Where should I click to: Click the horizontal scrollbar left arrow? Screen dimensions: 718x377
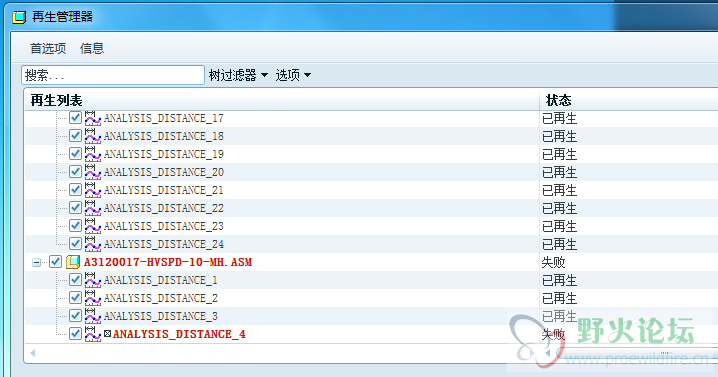click(x=33, y=353)
